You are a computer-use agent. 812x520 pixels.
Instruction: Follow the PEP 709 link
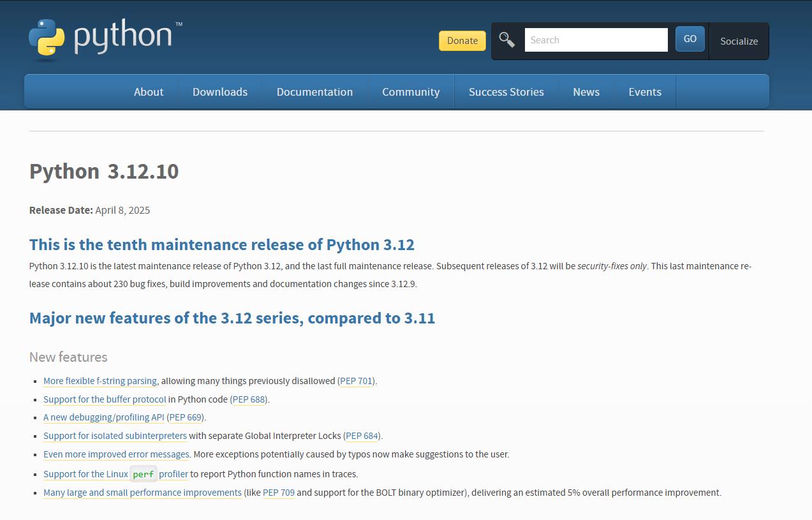(x=279, y=493)
